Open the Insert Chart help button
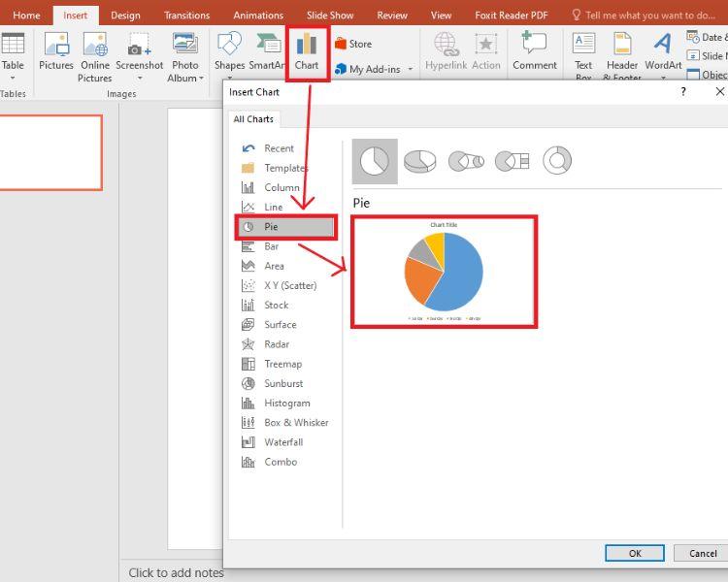 (x=683, y=91)
